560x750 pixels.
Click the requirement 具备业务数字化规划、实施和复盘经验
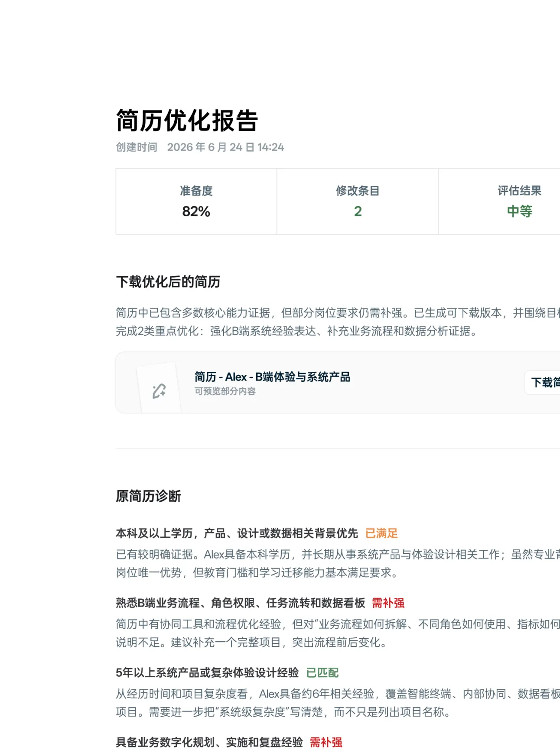(x=209, y=743)
